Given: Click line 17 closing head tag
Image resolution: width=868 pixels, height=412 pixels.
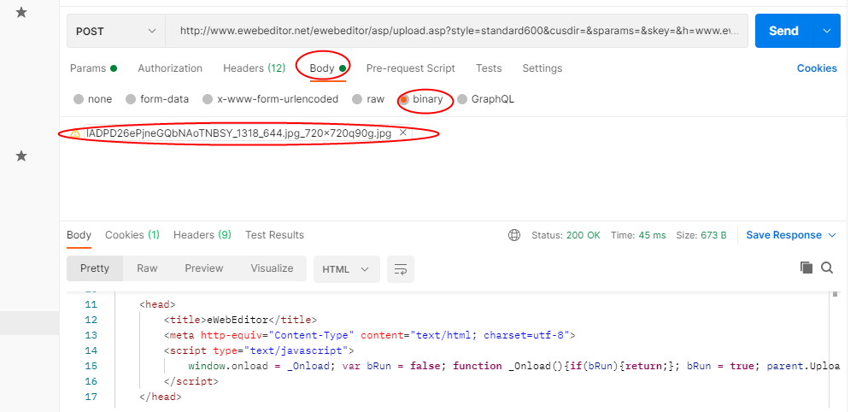Looking at the screenshot, I should 161,397.
